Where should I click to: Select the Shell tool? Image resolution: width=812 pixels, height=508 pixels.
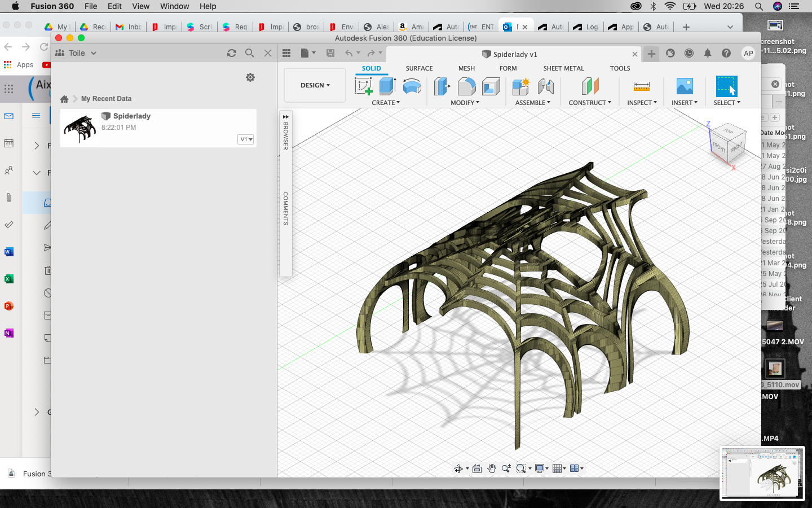click(491, 86)
